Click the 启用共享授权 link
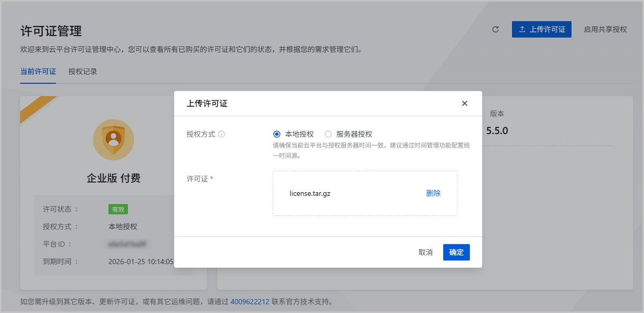This screenshot has height=313, width=644. 605,30
